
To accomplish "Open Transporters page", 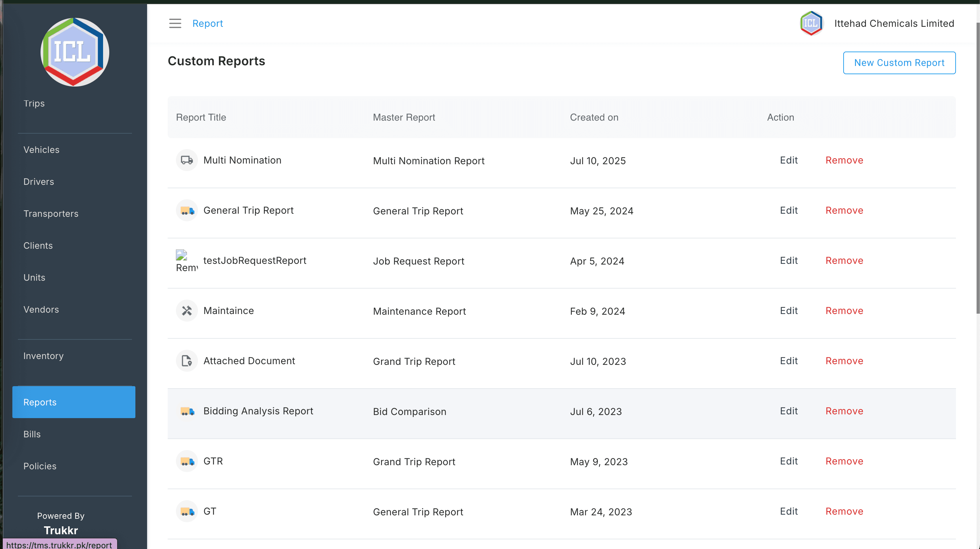I will pos(51,214).
